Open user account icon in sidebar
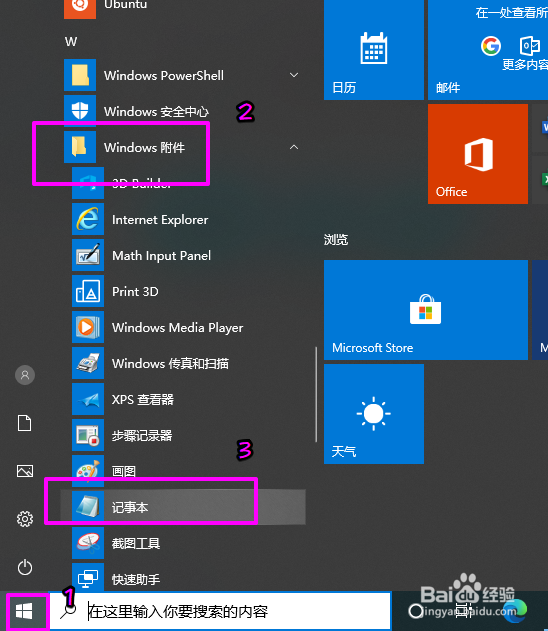548x631 pixels. pyautogui.click(x=25, y=375)
